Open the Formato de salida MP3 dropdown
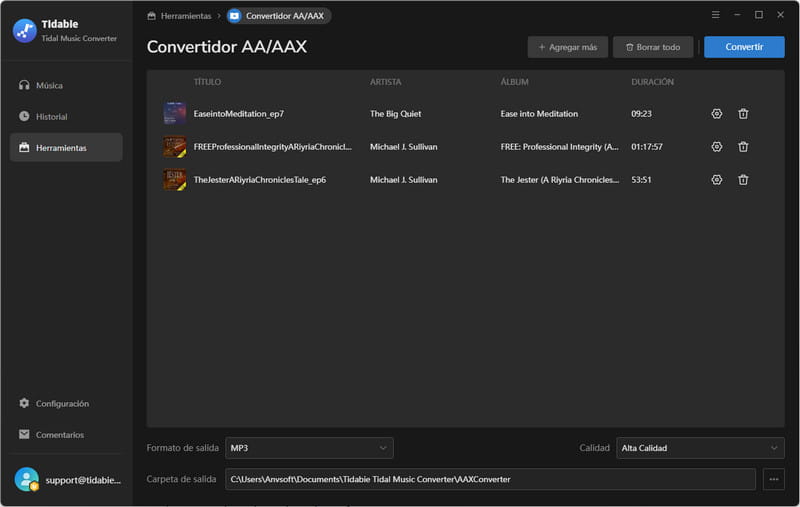The width and height of the screenshot is (800, 507). pyautogui.click(x=309, y=448)
